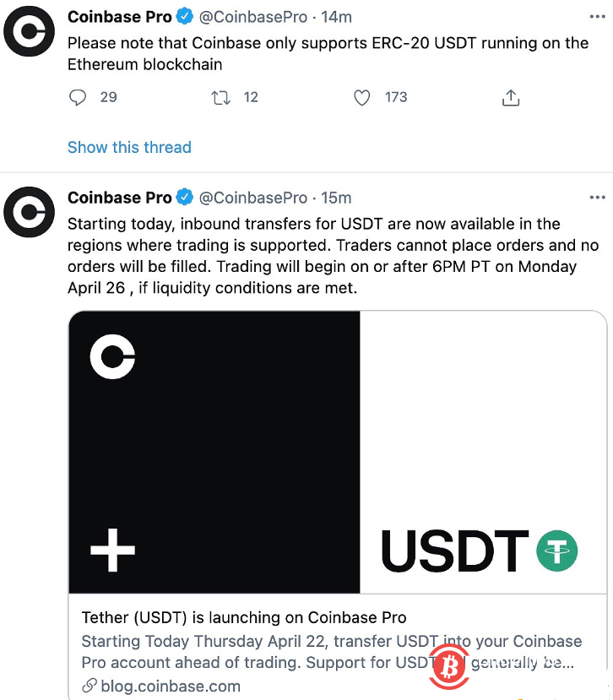Click the heart icon with 173 likes
Screen dimensions: 613x700
[x=361, y=97]
